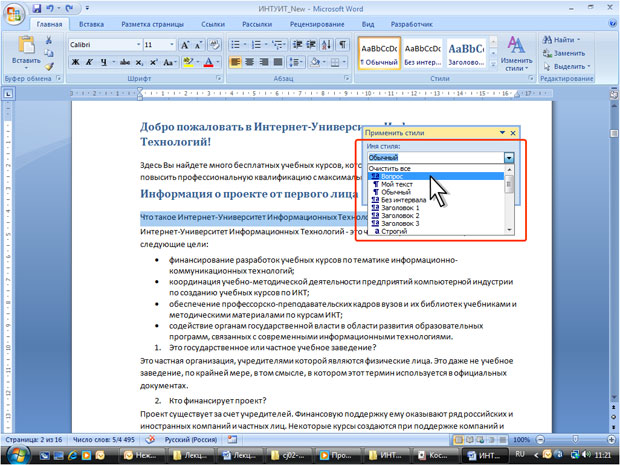Show paragraph marks (¶) icon

341,45
